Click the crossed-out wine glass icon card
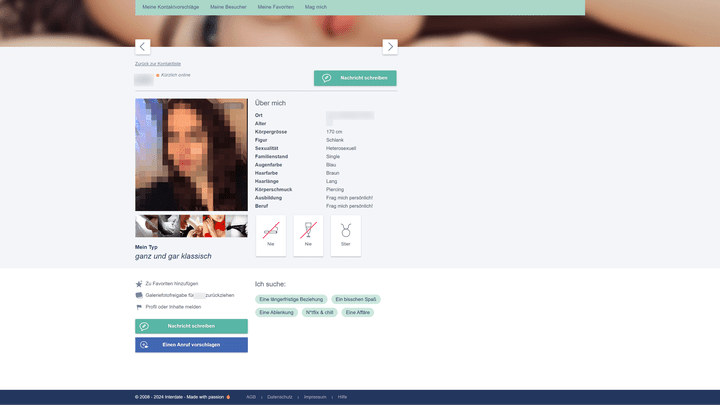 tap(308, 235)
